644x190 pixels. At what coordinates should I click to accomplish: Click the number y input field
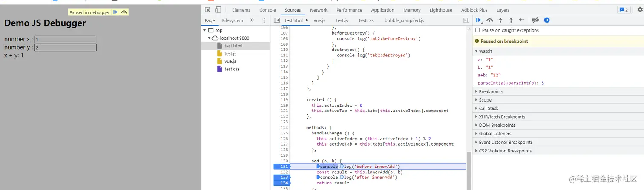click(x=66, y=47)
